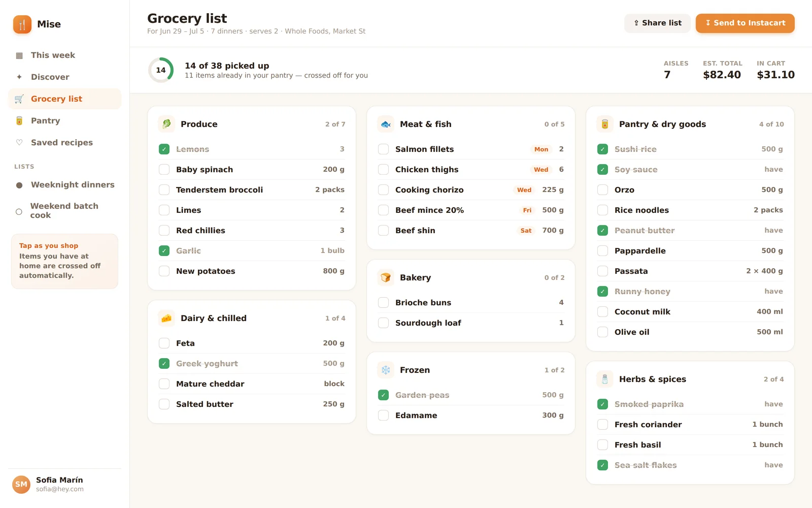Screen dimensions: 812x508
Task: Click Send to Instacart
Action: click(x=745, y=23)
